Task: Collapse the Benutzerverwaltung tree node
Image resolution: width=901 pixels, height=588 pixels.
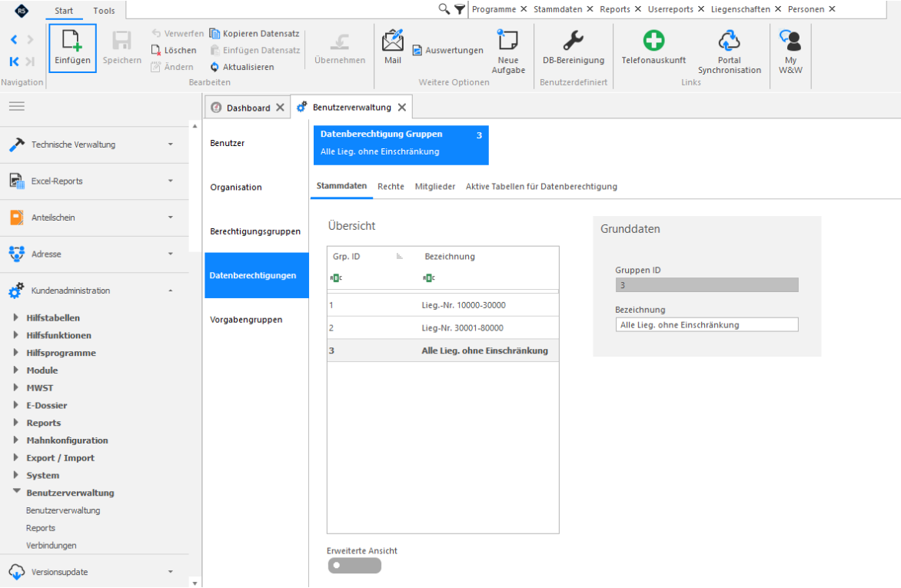Action: [x=16, y=491]
